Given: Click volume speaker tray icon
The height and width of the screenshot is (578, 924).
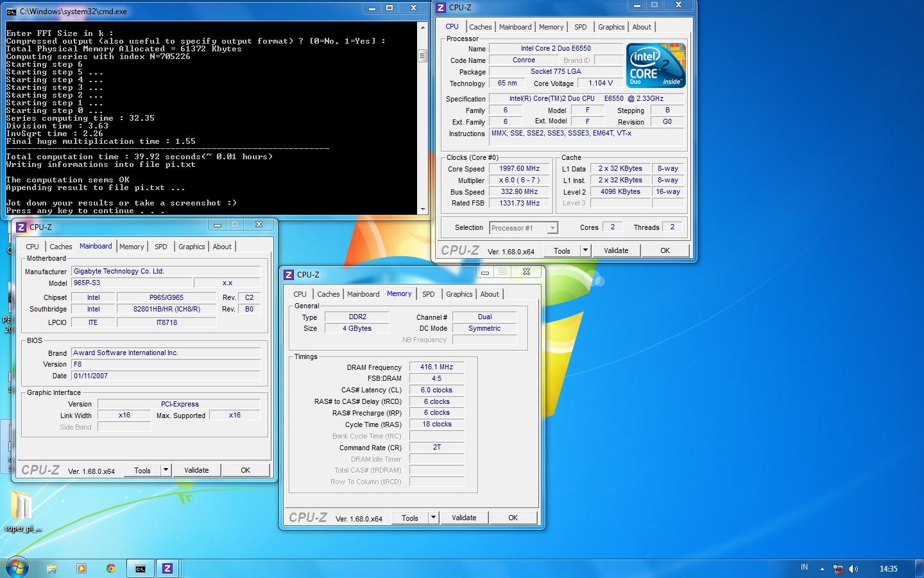Looking at the screenshot, I should (853, 569).
